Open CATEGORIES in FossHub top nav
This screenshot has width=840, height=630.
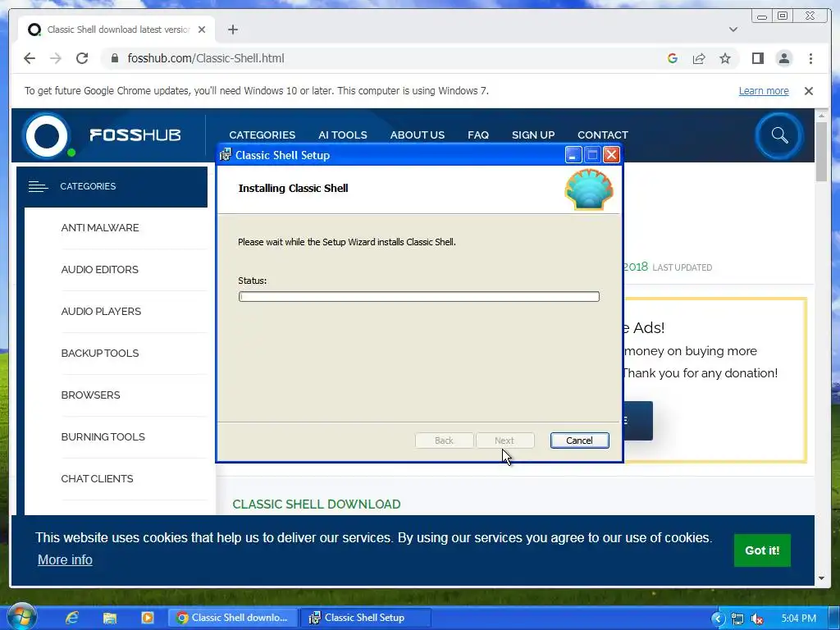tap(262, 135)
